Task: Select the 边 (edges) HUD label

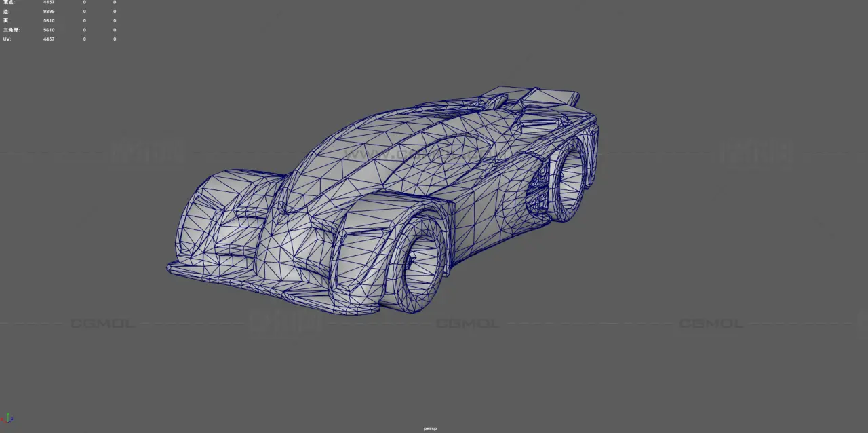Action: click(6, 12)
